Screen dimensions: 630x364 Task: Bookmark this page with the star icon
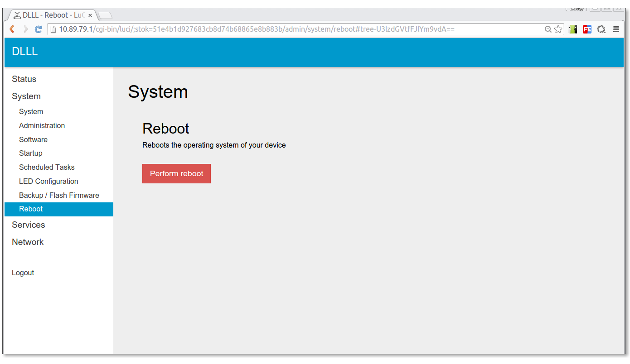tap(558, 29)
